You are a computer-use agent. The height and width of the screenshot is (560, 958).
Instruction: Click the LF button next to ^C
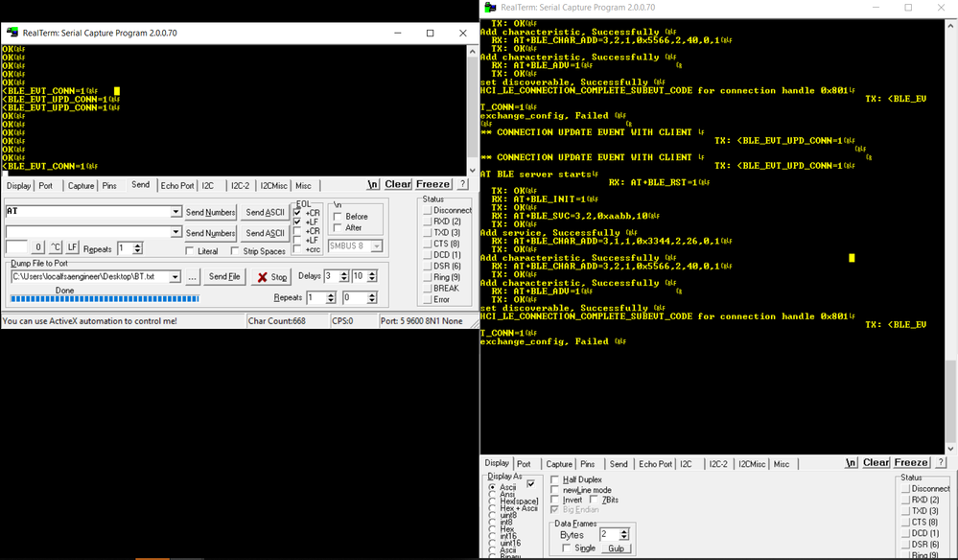point(72,247)
